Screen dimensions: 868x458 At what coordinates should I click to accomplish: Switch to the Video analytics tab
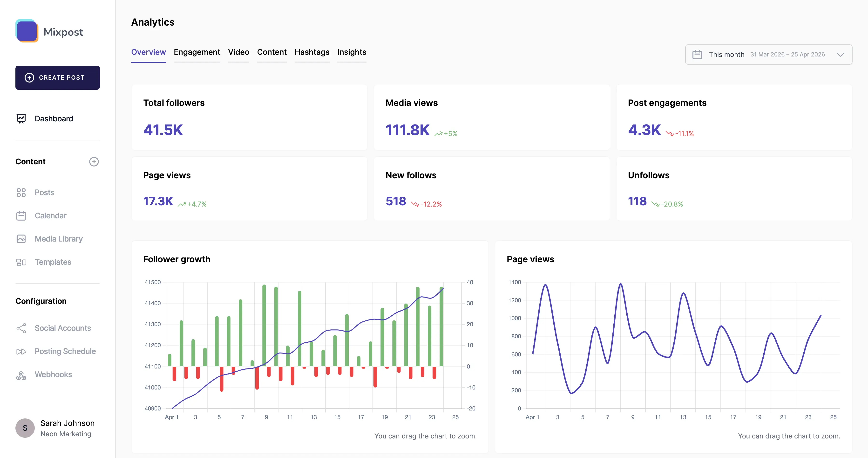click(x=238, y=52)
